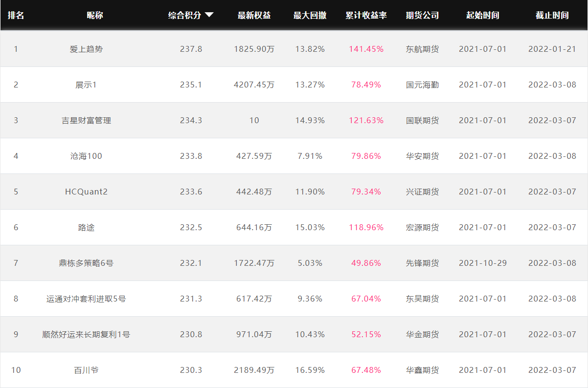The width and height of the screenshot is (588, 388).
Task: Select nickname 顺然好运来长期复利1号
Action: 86,334
